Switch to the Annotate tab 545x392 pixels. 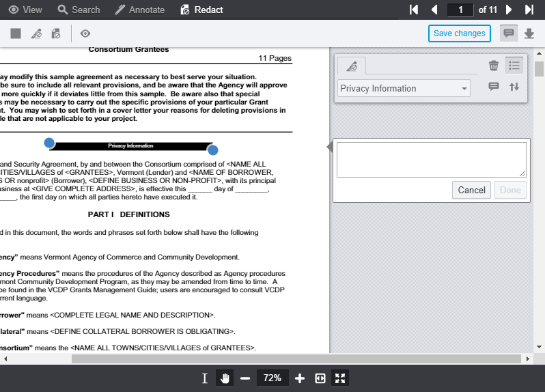(139, 10)
